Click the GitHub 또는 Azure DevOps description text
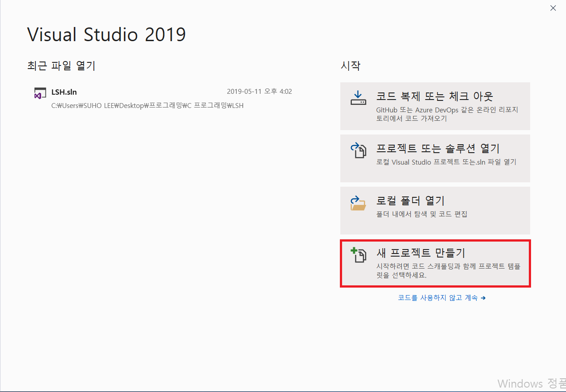566x392 pixels. coord(447,114)
